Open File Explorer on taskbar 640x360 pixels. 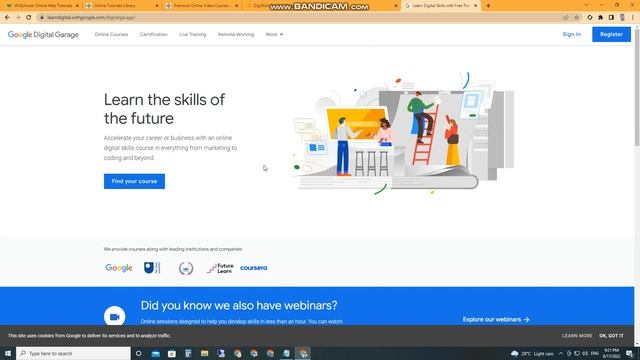pyautogui.click(x=204, y=353)
